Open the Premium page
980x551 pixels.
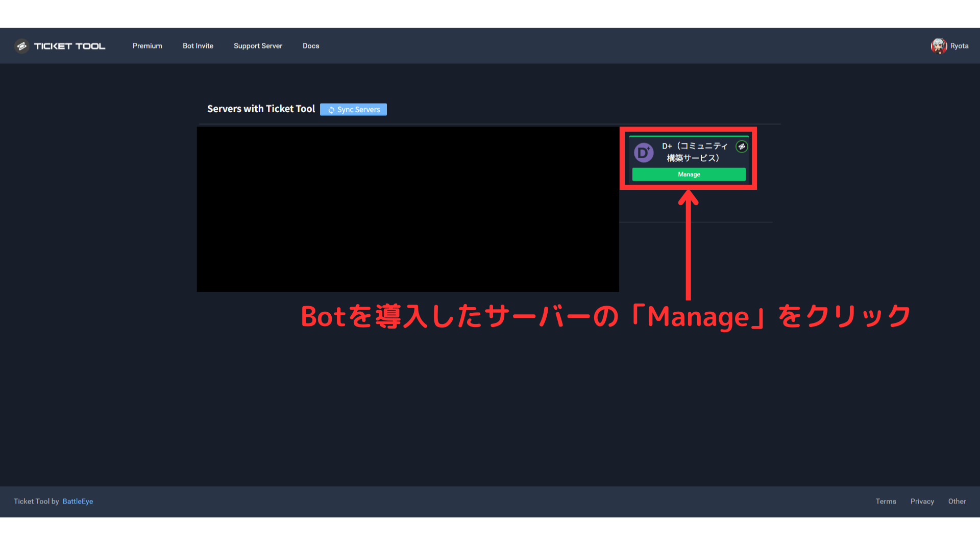tap(147, 46)
